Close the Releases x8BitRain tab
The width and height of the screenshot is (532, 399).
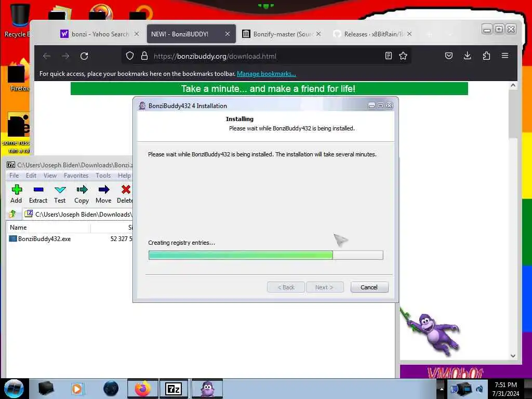(x=409, y=34)
